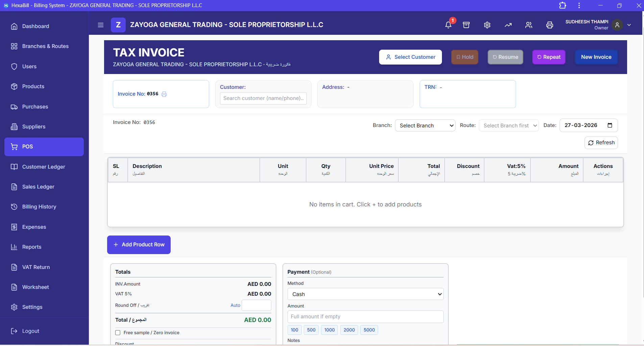The height and width of the screenshot is (346, 644).
Task: Click the Repeat button
Action: pos(549,57)
